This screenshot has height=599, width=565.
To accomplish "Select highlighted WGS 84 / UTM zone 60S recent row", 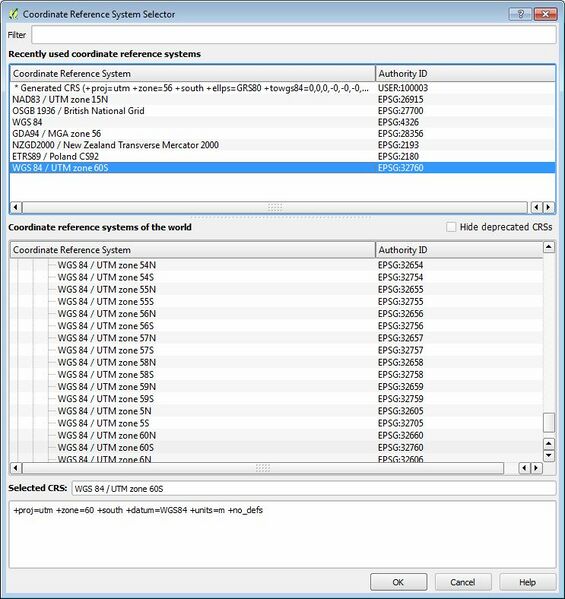I will pyautogui.click(x=282, y=168).
